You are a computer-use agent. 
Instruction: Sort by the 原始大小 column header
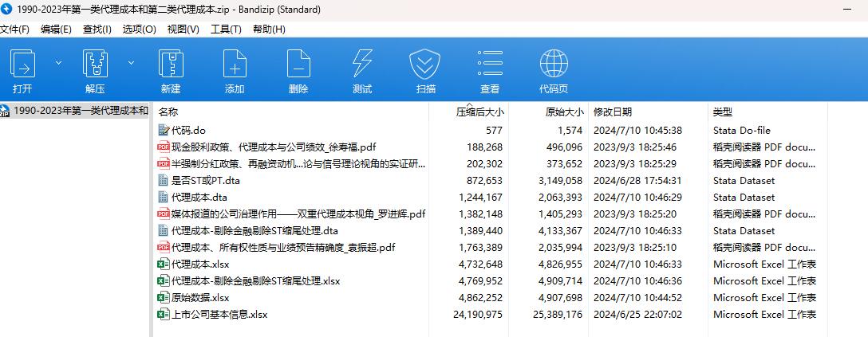click(564, 112)
